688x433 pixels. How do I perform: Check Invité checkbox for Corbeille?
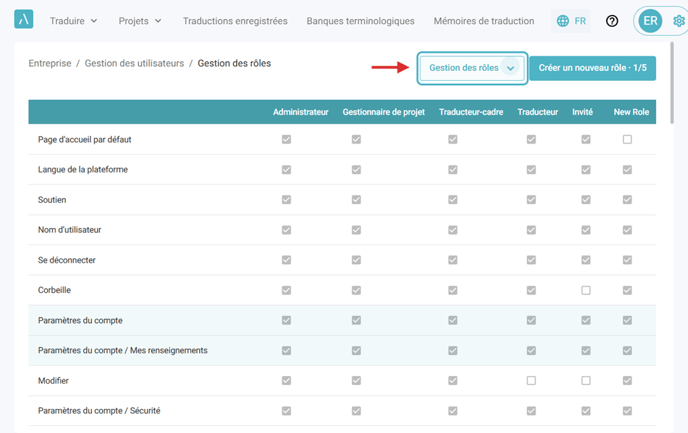586,290
